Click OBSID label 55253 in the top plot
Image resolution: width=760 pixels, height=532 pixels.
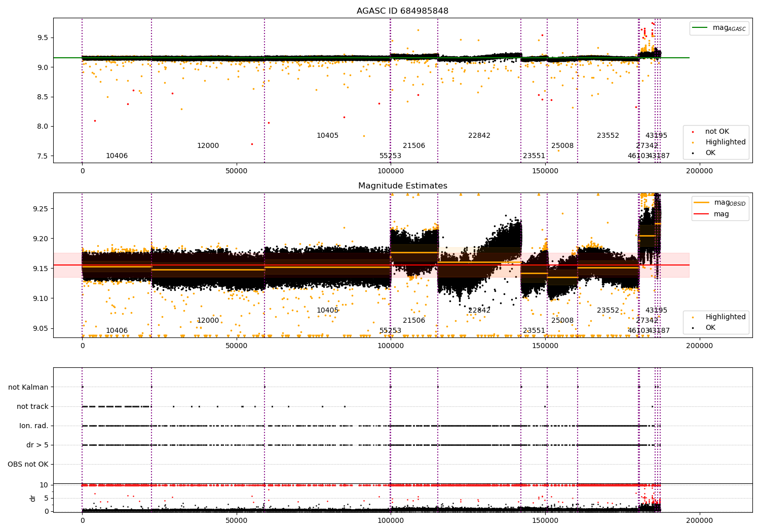(391, 156)
